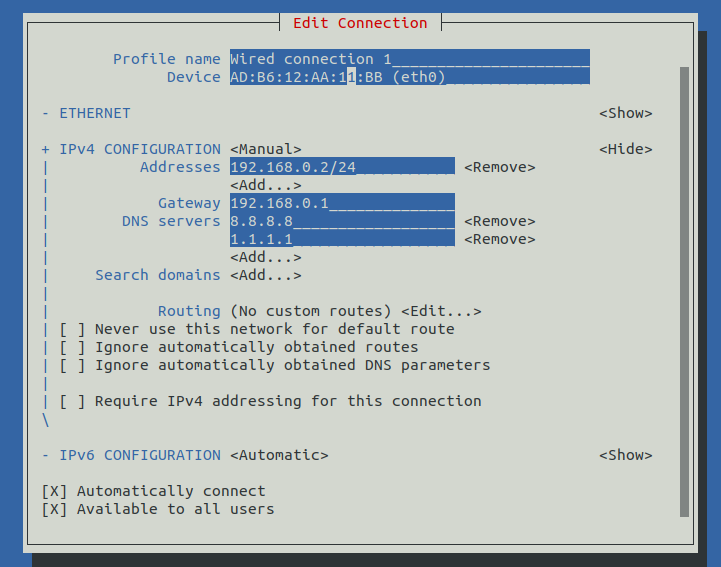Image resolution: width=721 pixels, height=567 pixels.
Task: Remove the 8.8.8.8 DNS server
Action: [500, 221]
